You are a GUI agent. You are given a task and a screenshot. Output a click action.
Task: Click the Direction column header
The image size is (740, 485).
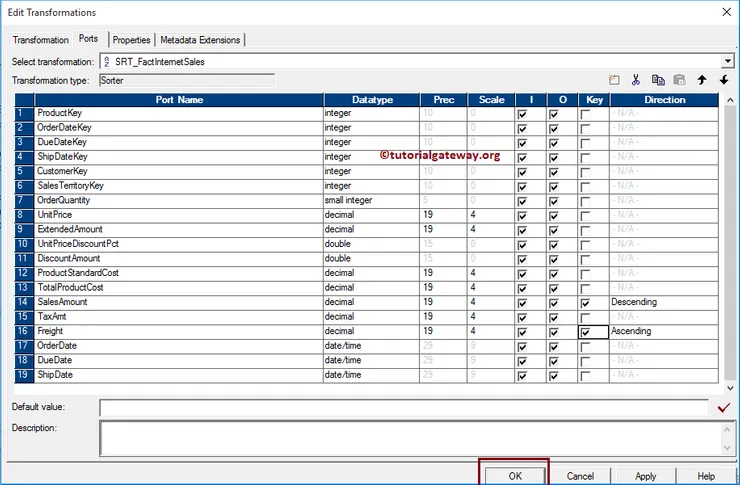coord(664,100)
